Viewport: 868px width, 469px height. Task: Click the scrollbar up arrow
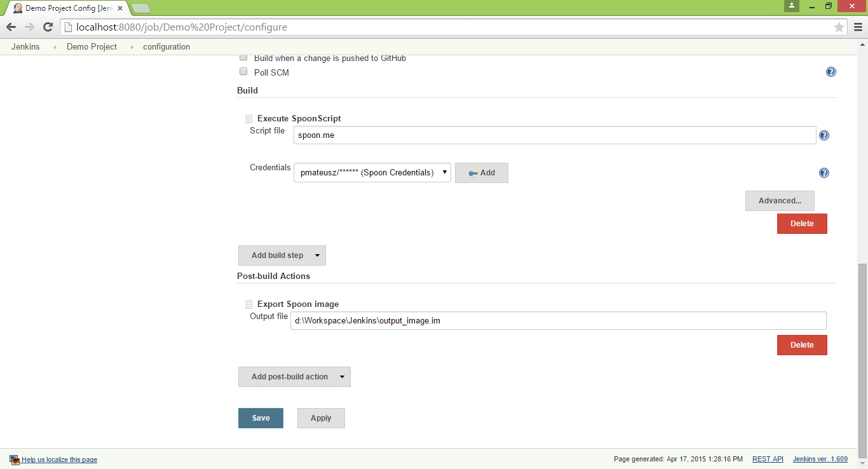click(x=862, y=44)
